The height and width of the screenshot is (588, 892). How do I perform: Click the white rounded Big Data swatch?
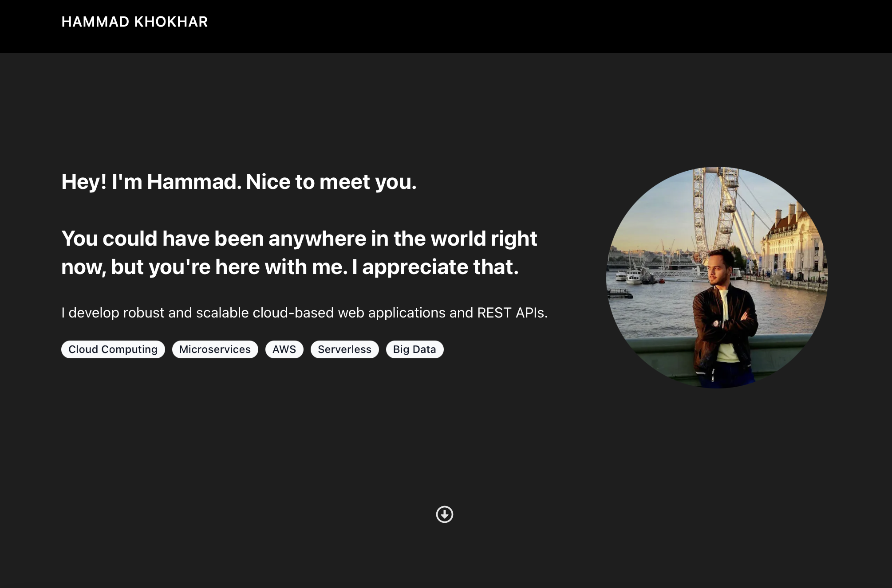pos(414,349)
